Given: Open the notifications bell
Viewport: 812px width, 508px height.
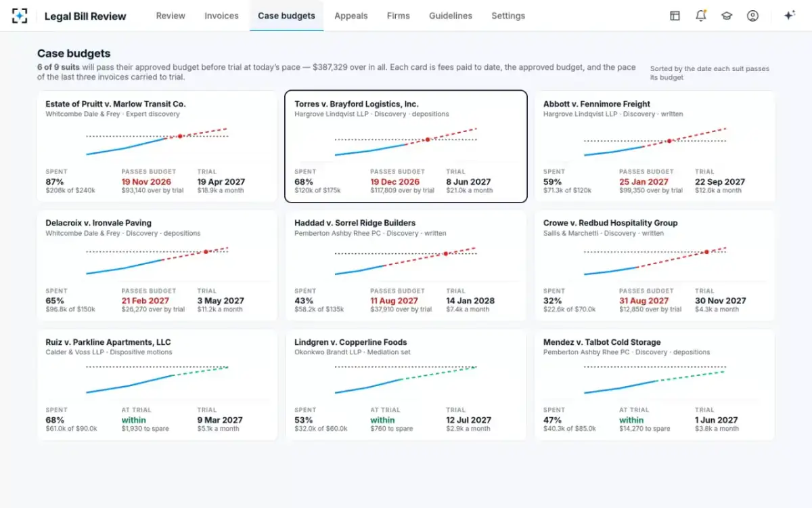Looking at the screenshot, I should pos(701,16).
